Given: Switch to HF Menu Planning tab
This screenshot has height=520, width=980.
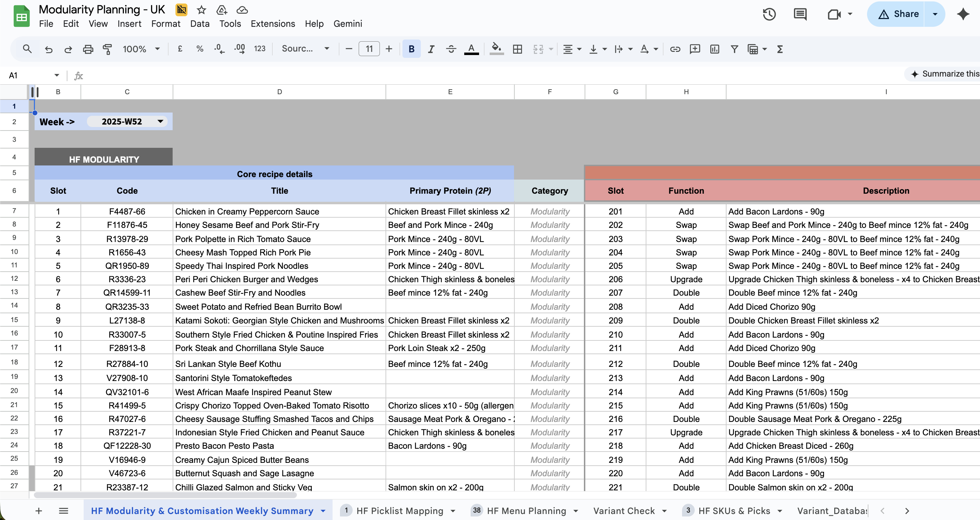Looking at the screenshot, I should pos(526,510).
